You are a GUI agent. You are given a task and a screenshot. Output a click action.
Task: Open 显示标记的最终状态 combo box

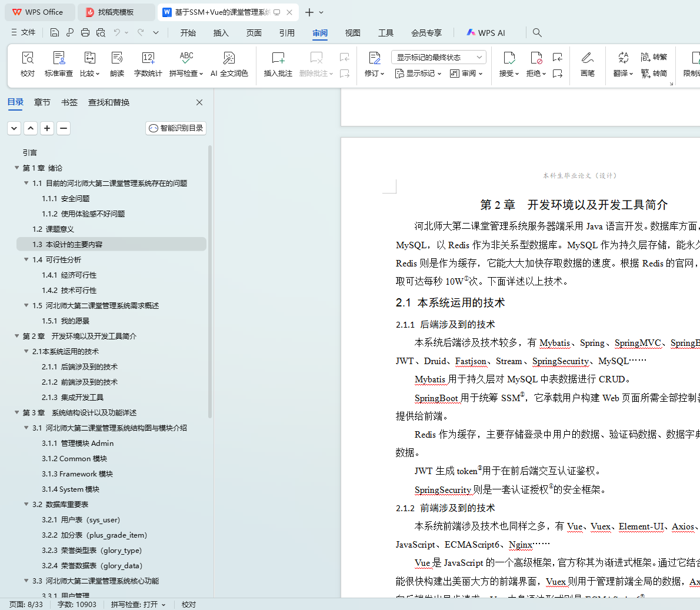(438, 57)
